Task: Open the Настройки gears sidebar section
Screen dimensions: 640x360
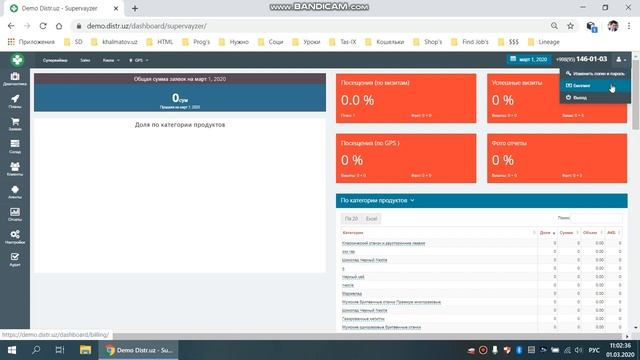Action: click(x=15, y=237)
